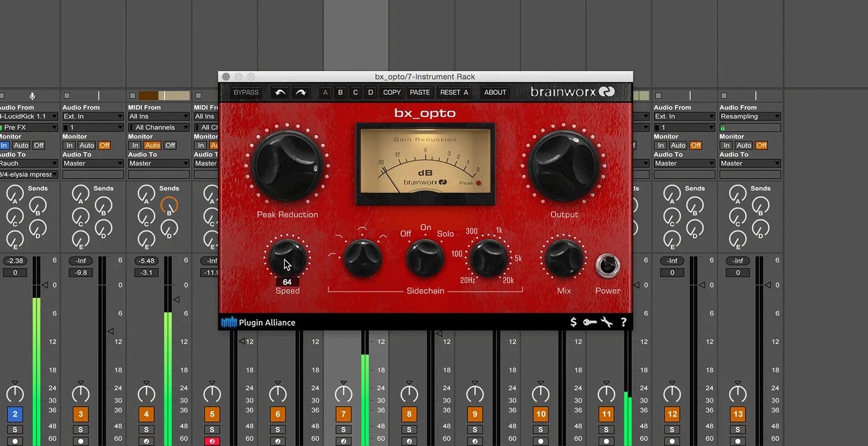Click the pan knob above track 12
Viewport: 868px width, 446px height.
pos(672,394)
